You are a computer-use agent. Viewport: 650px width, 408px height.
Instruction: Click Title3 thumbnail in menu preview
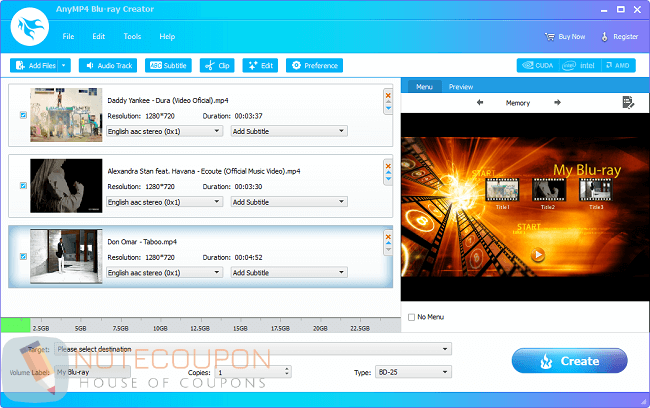[595, 189]
